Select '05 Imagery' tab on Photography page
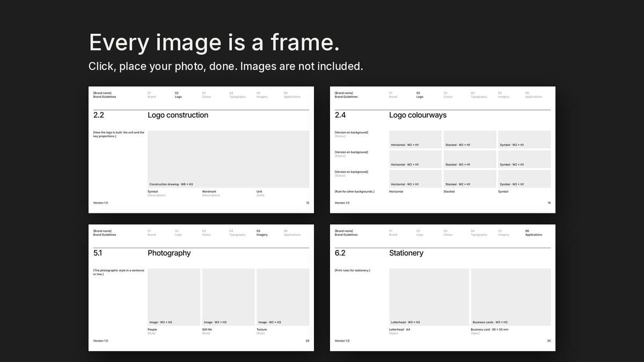The height and width of the screenshot is (362, 644). 262,233
